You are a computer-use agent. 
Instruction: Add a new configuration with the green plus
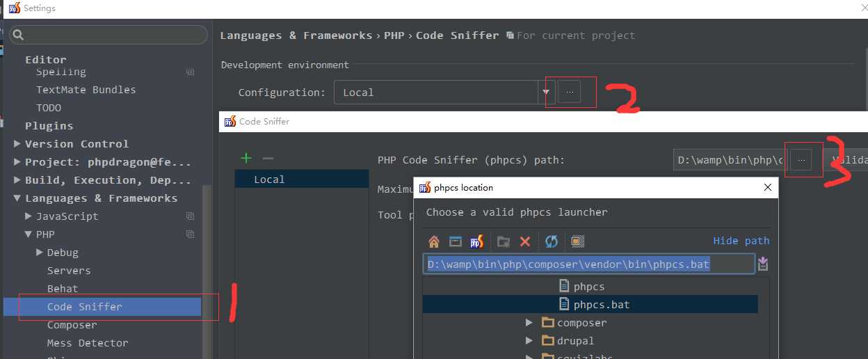[x=246, y=158]
